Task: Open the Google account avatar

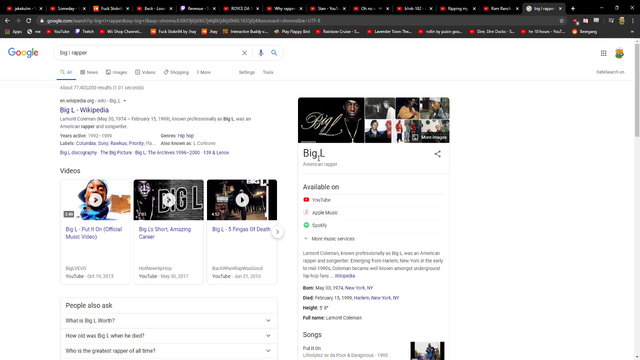Action: pos(619,53)
